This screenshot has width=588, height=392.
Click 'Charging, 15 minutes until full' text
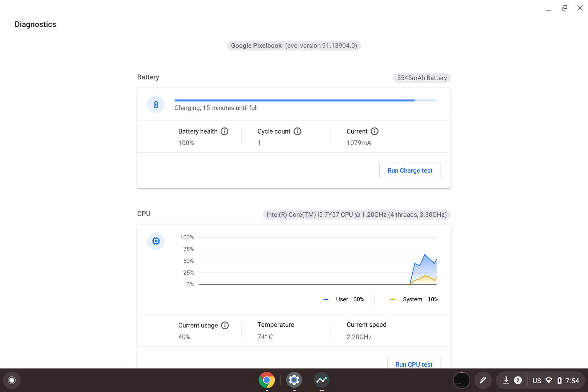click(216, 108)
